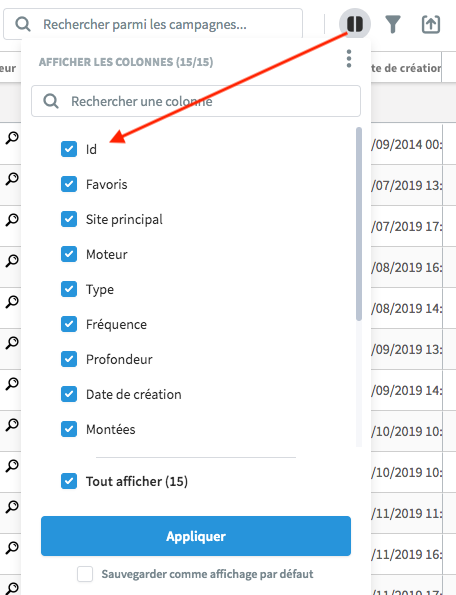This screenshot has width=456, height=595.
Task: Uncheck the Id column checkbox
Action: [69, 149]
